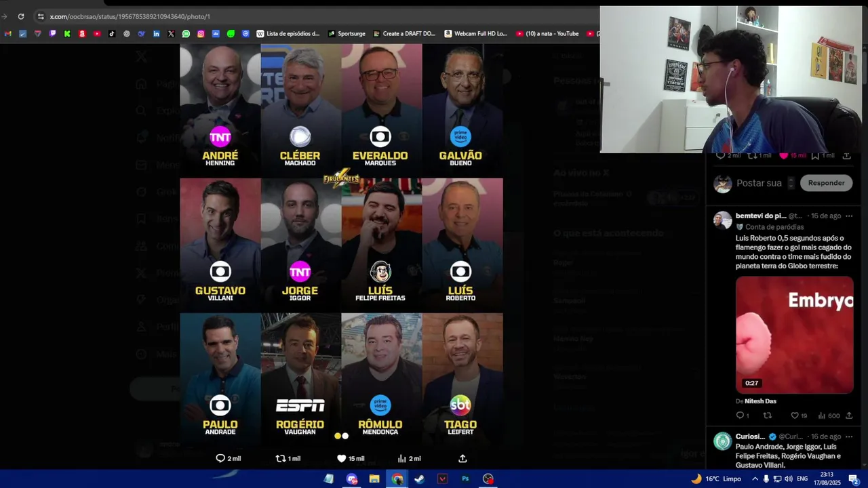Open the Instagram bookmark icon
The height and width of the screenshot is (488, 868).
[x=201, y=33]
